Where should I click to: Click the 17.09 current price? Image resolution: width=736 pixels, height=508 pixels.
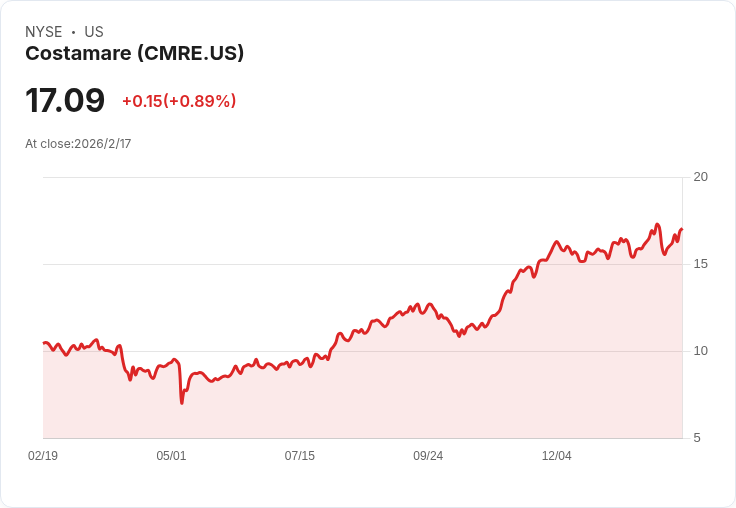coord(65,100)
